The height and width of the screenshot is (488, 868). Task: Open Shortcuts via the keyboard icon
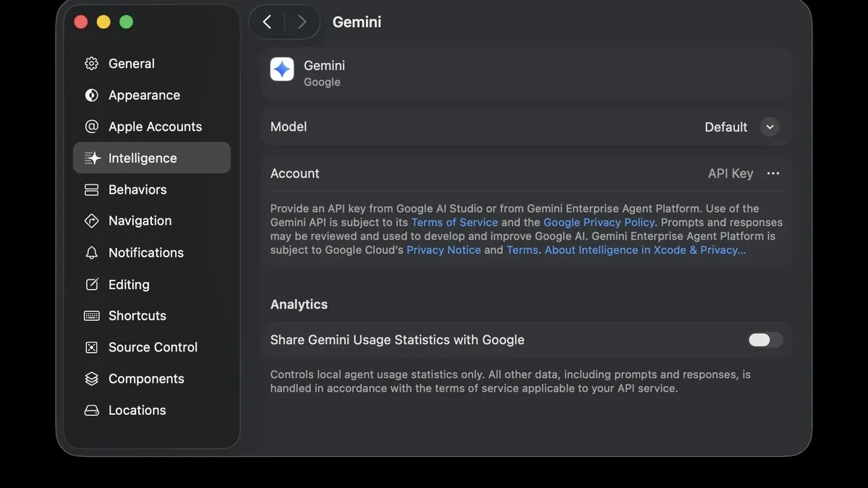92,316
